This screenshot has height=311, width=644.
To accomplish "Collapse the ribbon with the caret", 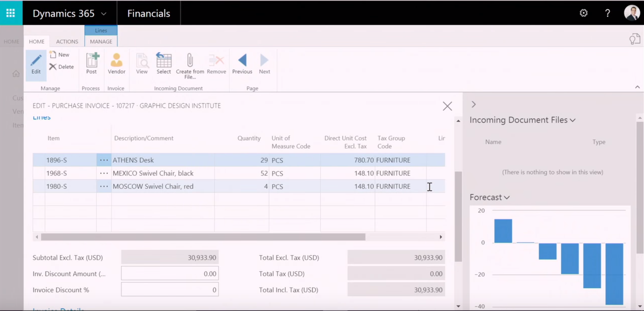I will click(x=637, y=87).
